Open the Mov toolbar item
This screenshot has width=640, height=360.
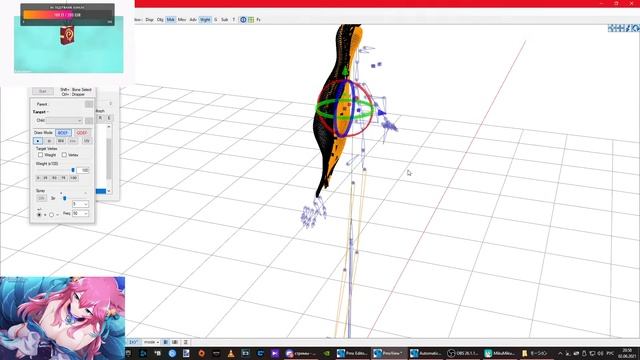182,20
